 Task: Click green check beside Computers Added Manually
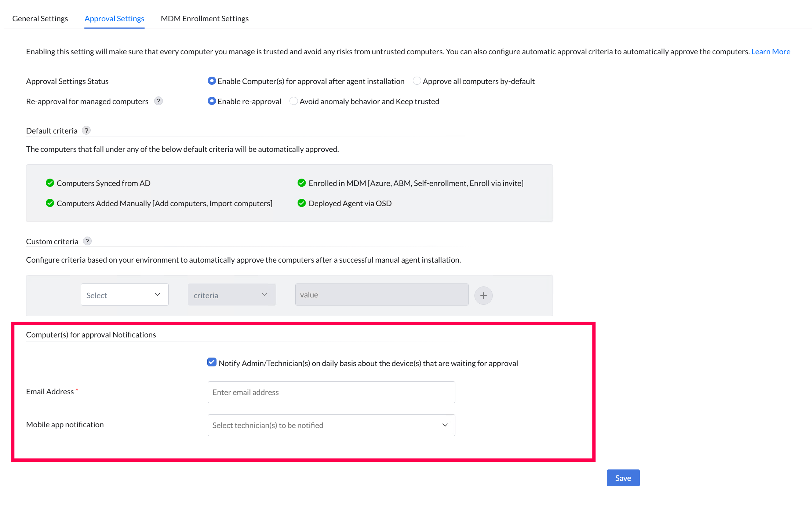[50, 203]
